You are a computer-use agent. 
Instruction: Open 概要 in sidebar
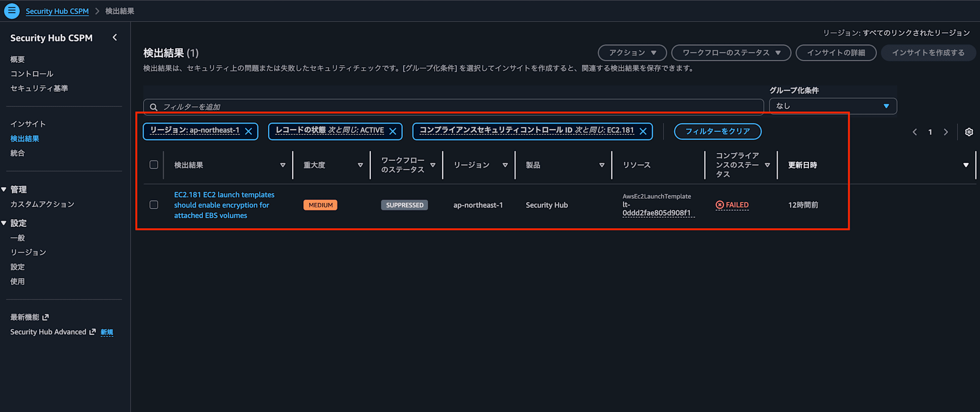(x=18, y=59)
